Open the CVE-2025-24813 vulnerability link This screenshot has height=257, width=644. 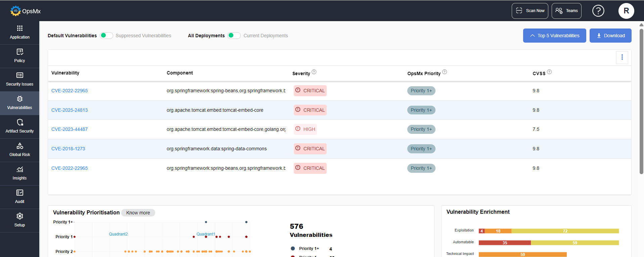70,110
